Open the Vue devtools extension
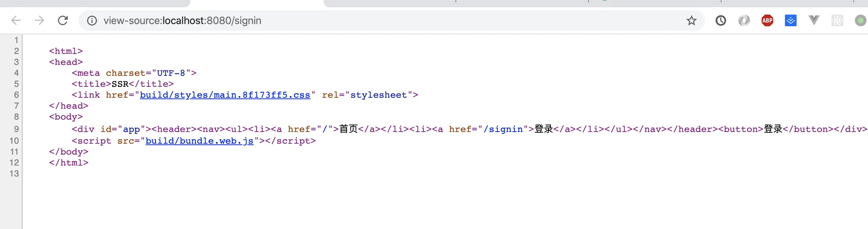Viewport: 868px width, 229px height. [814, 20]
